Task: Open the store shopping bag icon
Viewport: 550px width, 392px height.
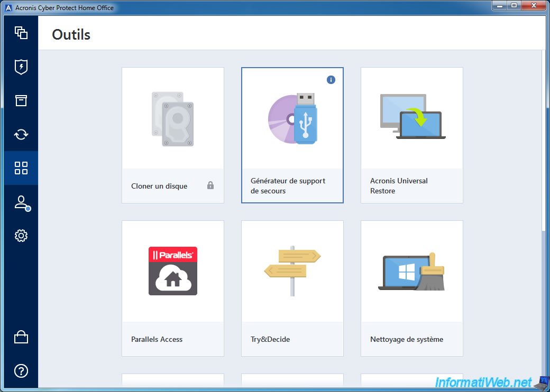Action: pyautogui.click(x=21, y=337)
